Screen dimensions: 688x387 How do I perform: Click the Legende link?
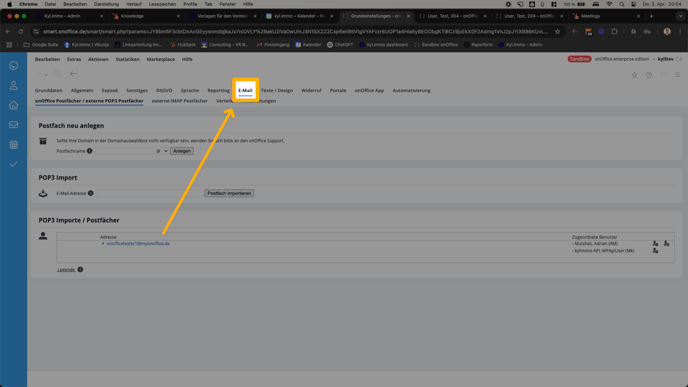pyautogui.click(x=66, y=270)
